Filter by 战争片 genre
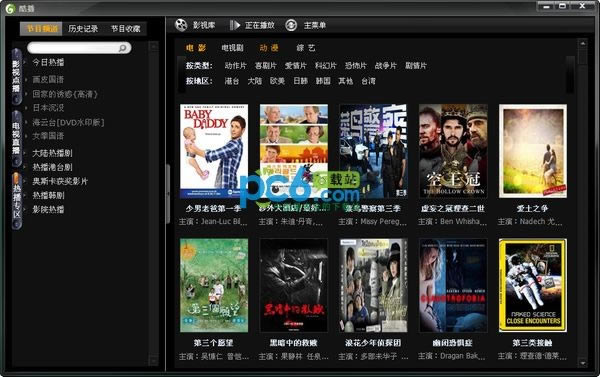This screenshot has height=377, width=600. [386, 66]
